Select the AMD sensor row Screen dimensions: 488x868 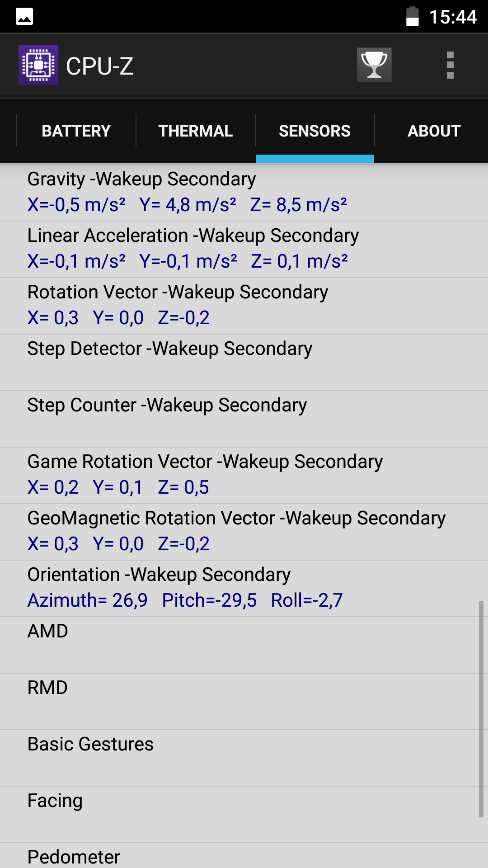pyautogui.click(x=244, y=645)
